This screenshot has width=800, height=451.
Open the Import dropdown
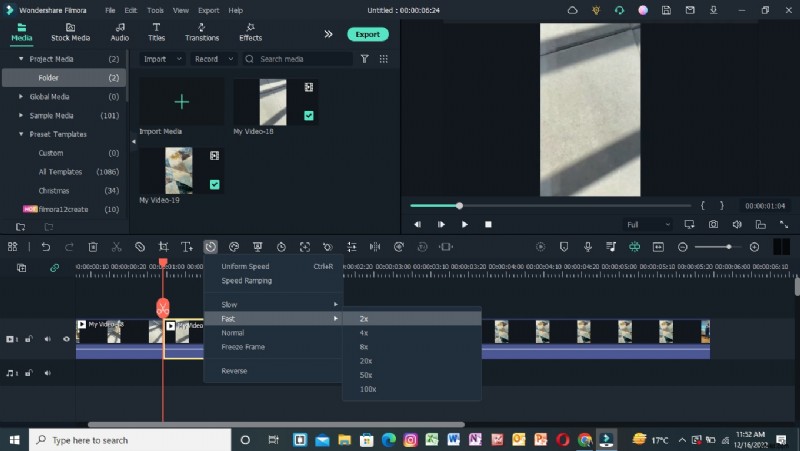(x=162, y=59)
